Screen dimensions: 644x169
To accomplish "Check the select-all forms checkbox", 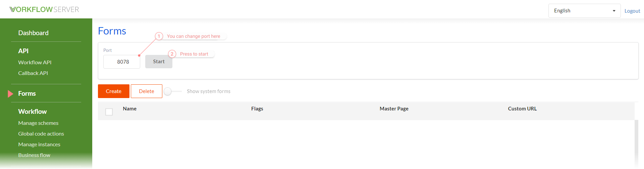I will pos(109,112).
